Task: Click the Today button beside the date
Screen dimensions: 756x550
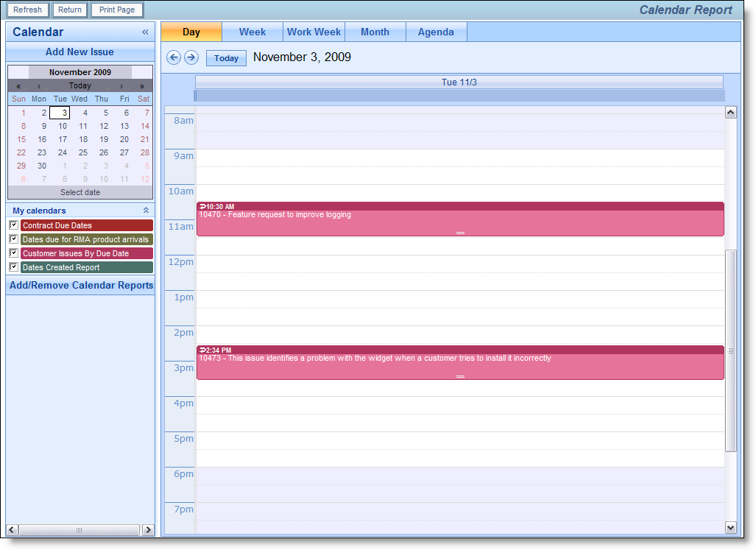Action: click(x=226, y=58)
